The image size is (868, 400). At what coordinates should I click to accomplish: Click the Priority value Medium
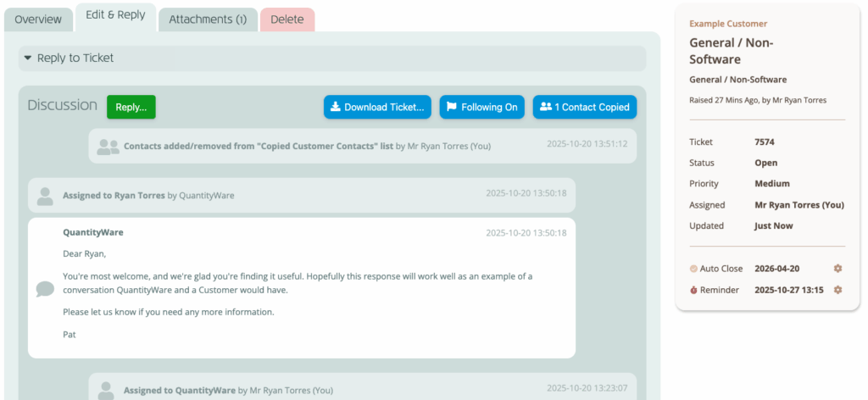(x=771, y=184)
